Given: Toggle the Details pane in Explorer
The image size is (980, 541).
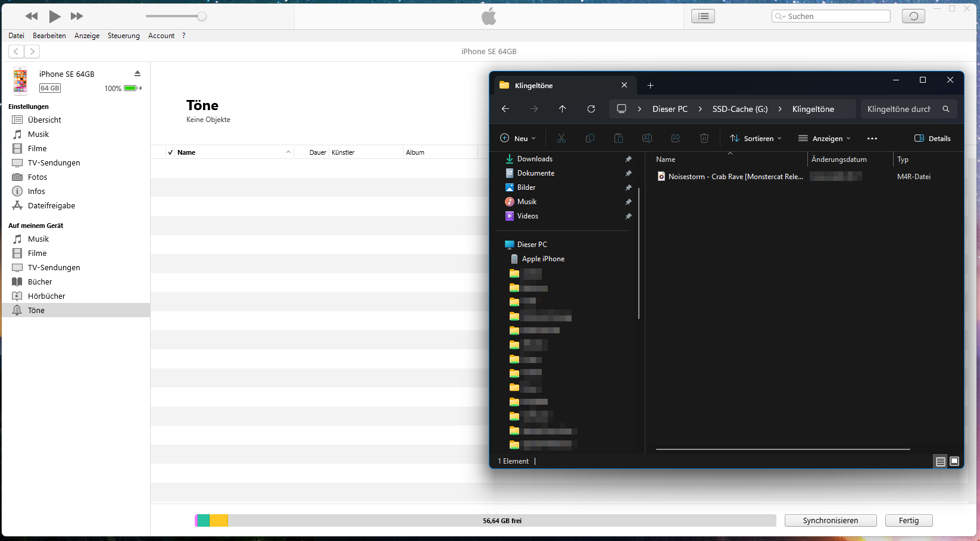Looking at the screenshot, I should point(932,139).
